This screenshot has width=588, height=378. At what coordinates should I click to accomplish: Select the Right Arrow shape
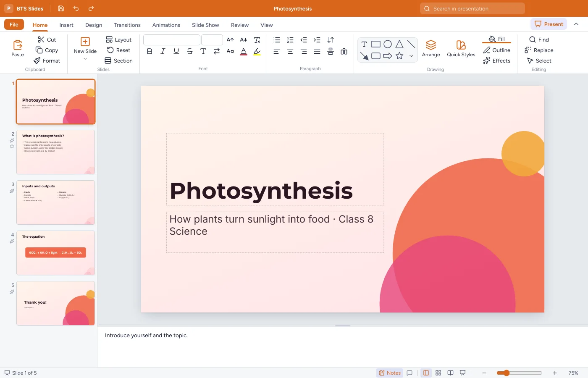tap(388, 56)
